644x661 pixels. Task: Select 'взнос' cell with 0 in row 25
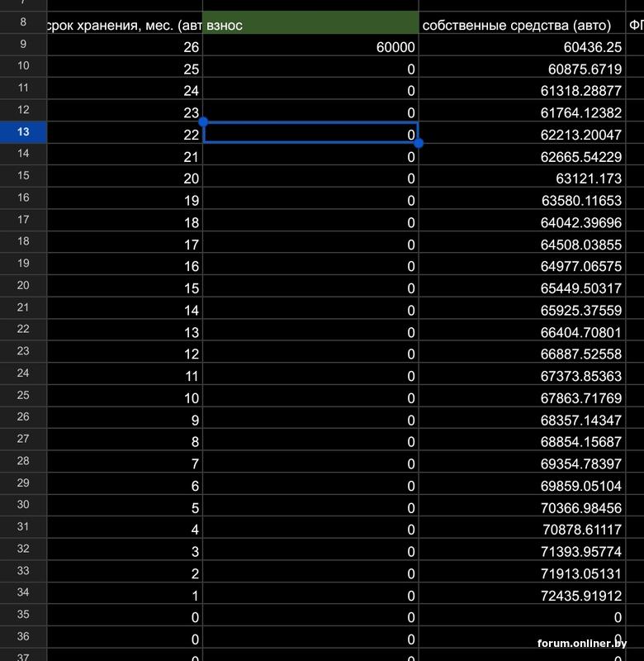pos(310,396)
